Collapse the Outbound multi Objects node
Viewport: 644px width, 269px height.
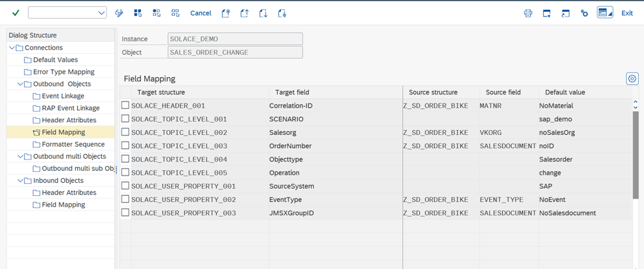(x=20, y=157)
